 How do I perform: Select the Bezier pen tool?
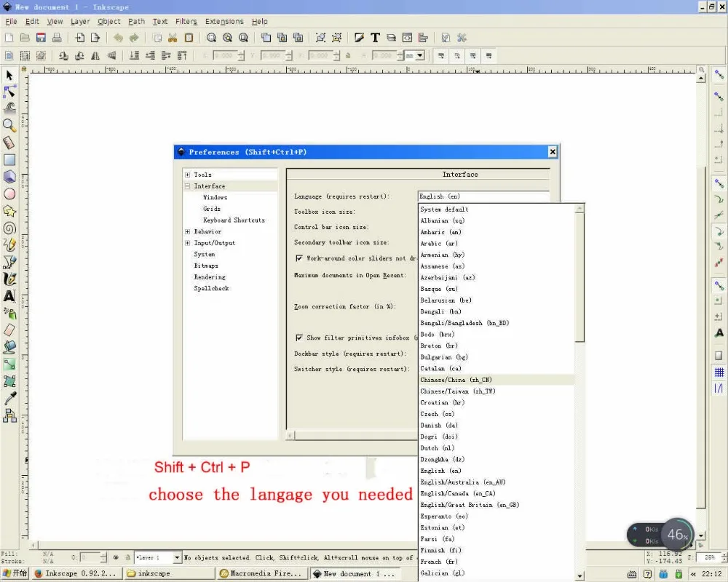tap(9, 262)
